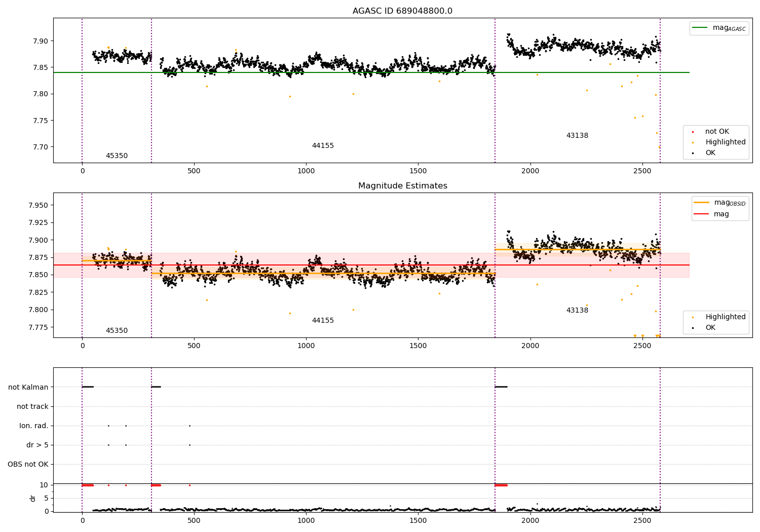Click the "AGASC ID 689048800.0" plot title
The height and width of the screenshot is (532, 760).
402,11
